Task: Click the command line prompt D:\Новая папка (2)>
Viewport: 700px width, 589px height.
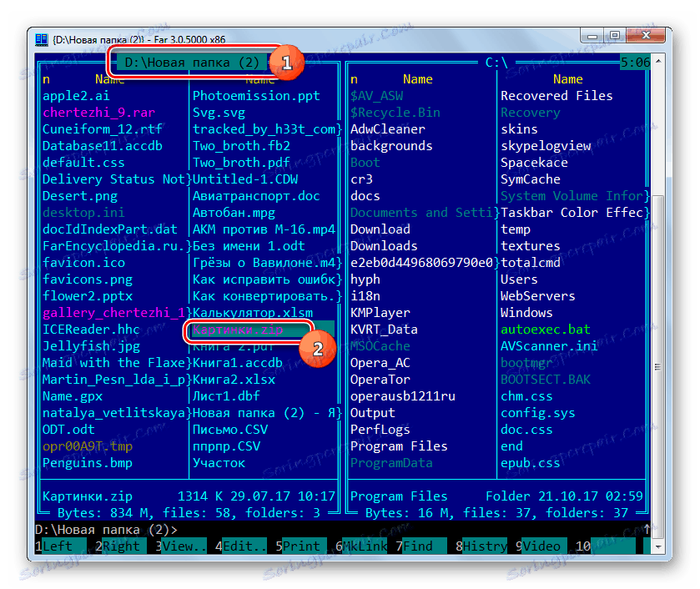Action: click(106, 530)
